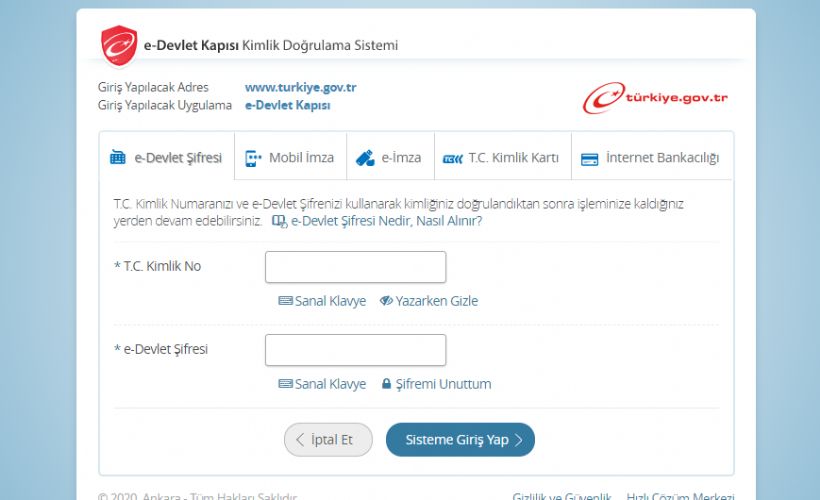The height and width of the screenshot is (500, 820).
Task: Cancel login with İptal Et button
Action: point(328,440)
